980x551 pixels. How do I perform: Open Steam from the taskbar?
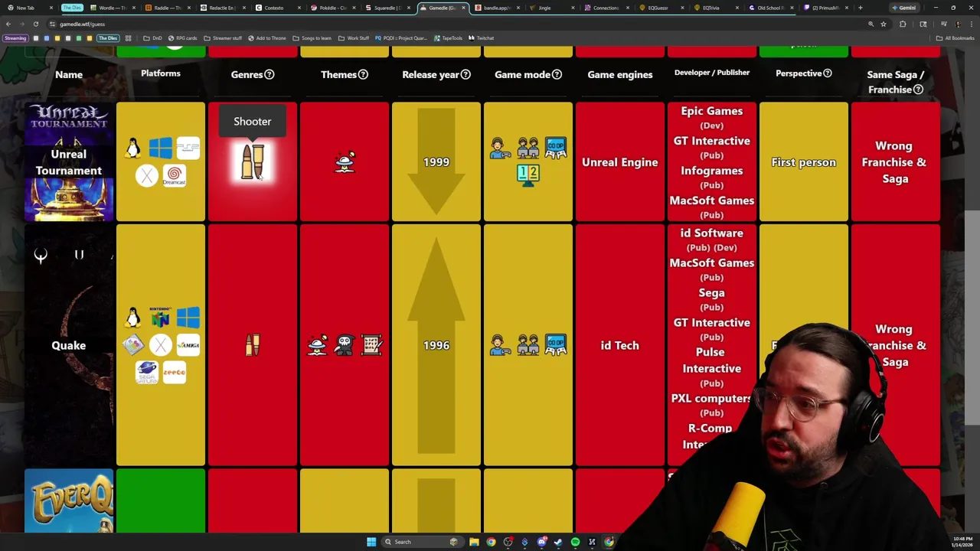(558, 542)
